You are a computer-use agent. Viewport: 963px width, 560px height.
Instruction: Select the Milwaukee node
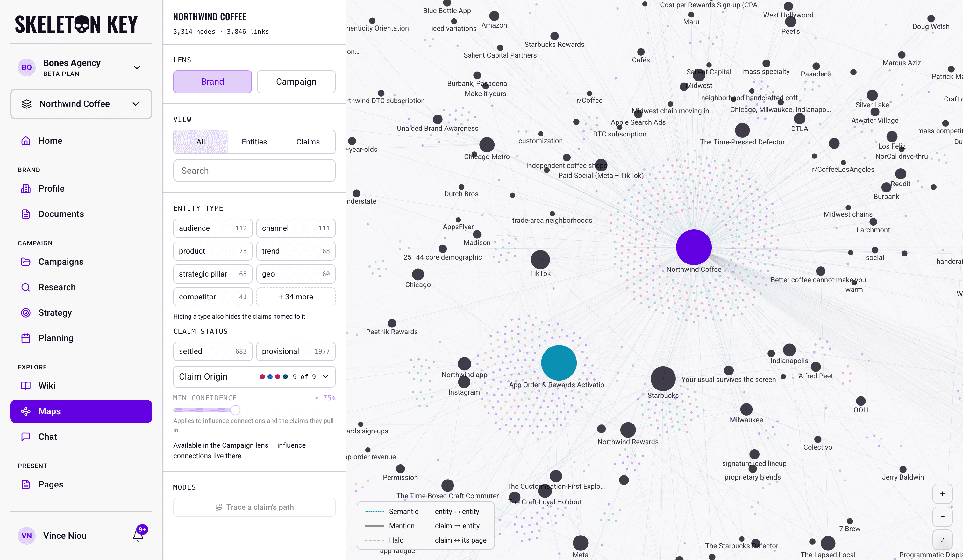(x=746, y=409)
